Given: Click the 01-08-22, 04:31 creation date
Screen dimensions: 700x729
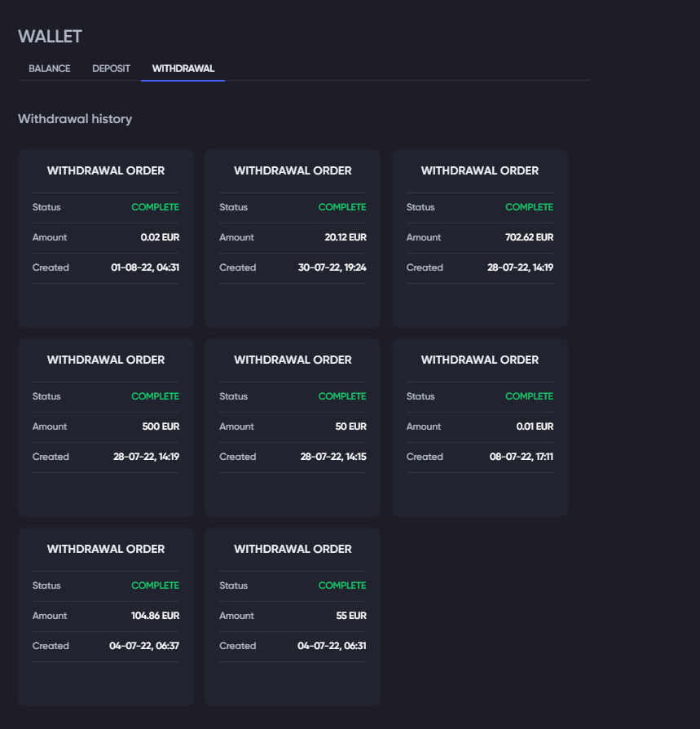Looking at the screenshot, I should pyautogui.click(x=145, y=267).
